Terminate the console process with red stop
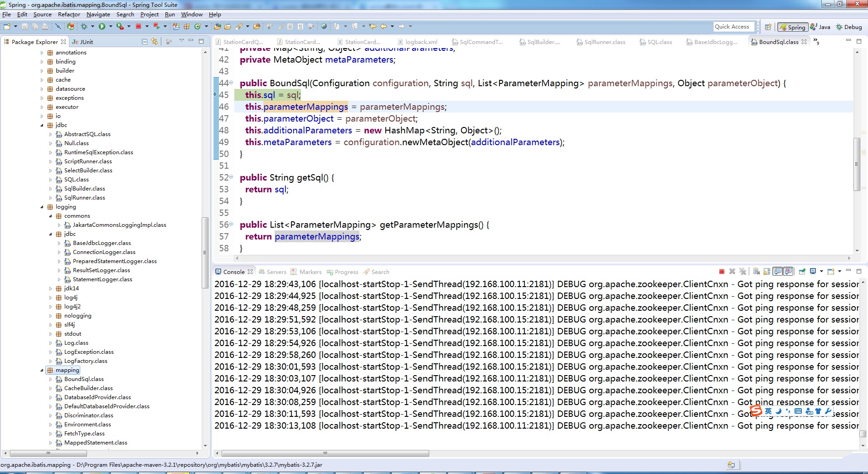 [722, 272]
